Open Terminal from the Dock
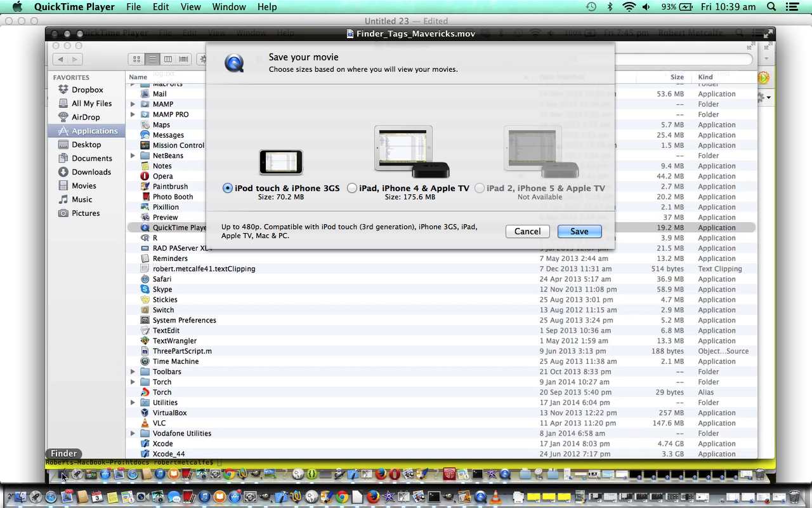Image resolution: width=812 pixels, height=508 pixels. click(x=434, y=497)
